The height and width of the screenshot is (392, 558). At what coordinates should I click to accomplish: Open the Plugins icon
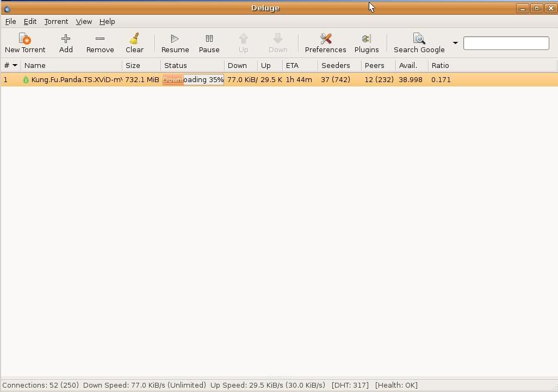coord(367,39)
